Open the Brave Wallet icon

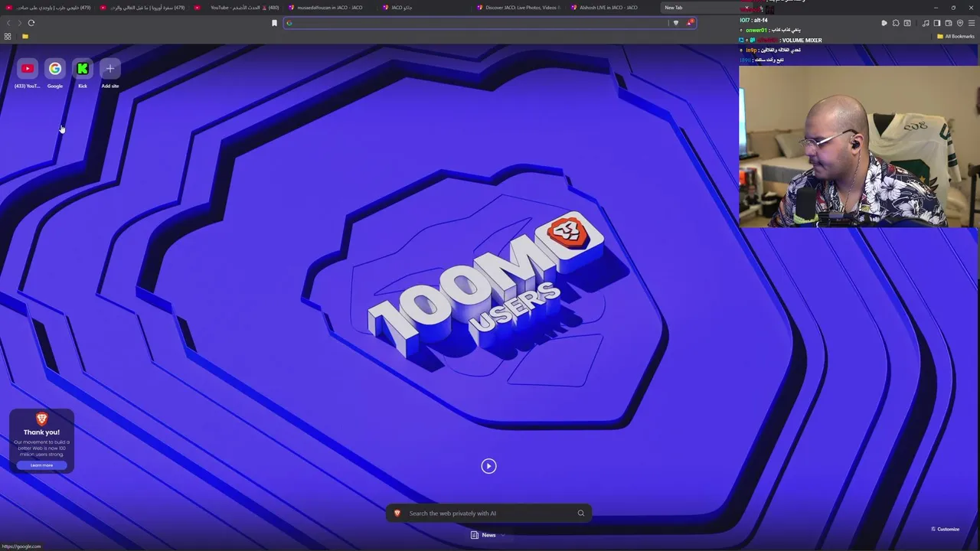tap(949, 23)
